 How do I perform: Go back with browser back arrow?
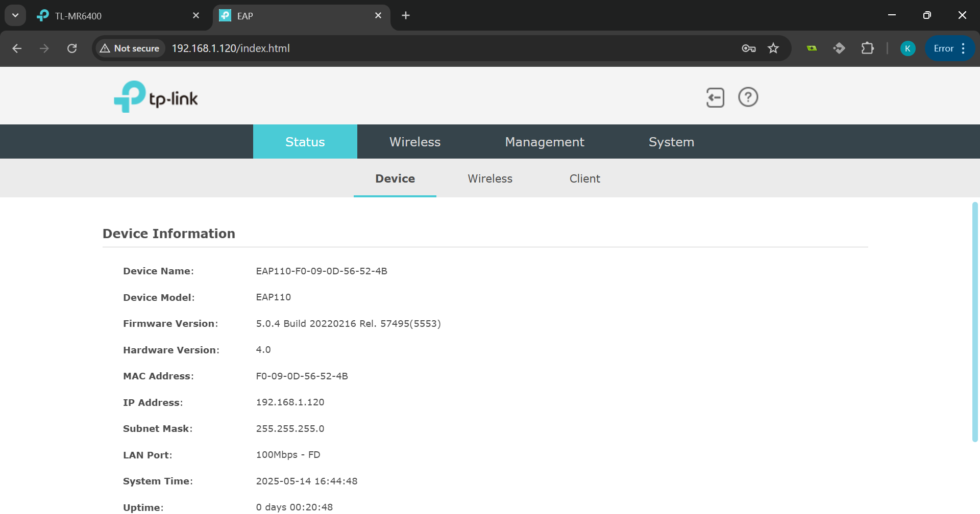coord(17,48)
